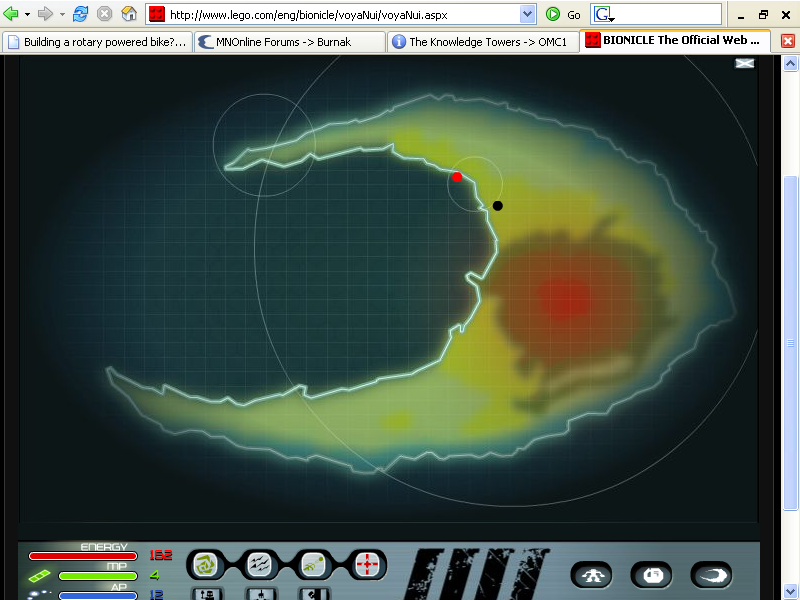Click the green Go button
Screen dimensions: 800x600
click(563, 14)
